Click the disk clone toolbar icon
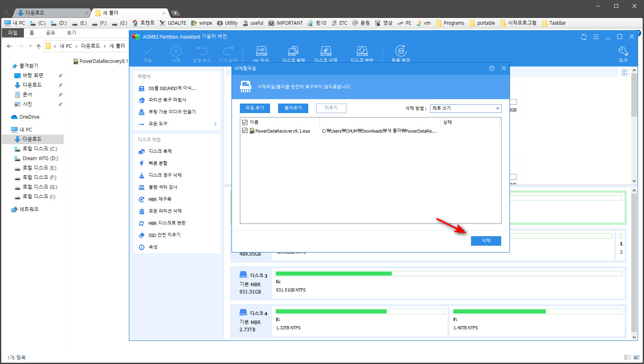This screenshot has width=644, height=364. 293,51
